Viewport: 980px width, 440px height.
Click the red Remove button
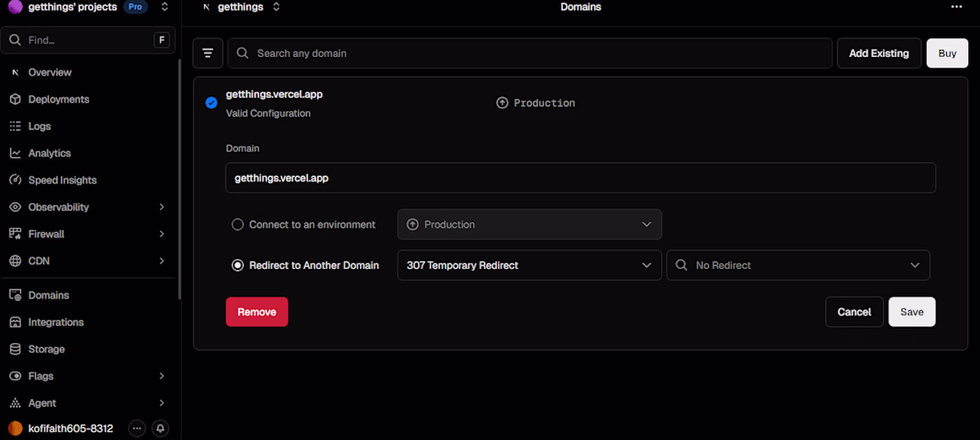click(x=257, y=312)
